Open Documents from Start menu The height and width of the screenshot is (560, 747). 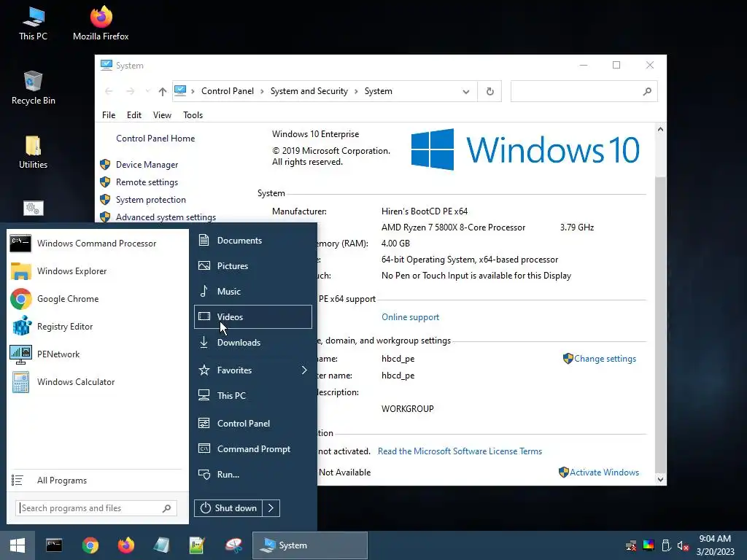[253, 241]
